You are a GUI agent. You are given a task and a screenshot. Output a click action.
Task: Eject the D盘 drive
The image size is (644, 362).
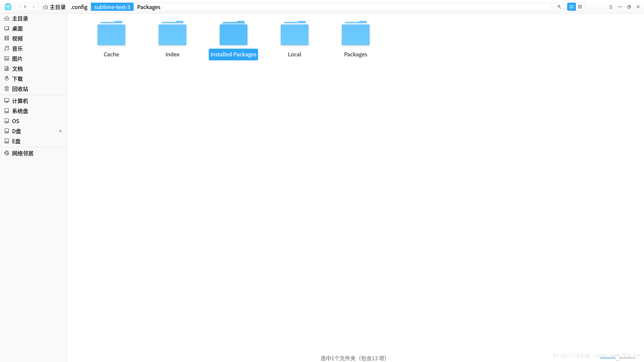60,131
